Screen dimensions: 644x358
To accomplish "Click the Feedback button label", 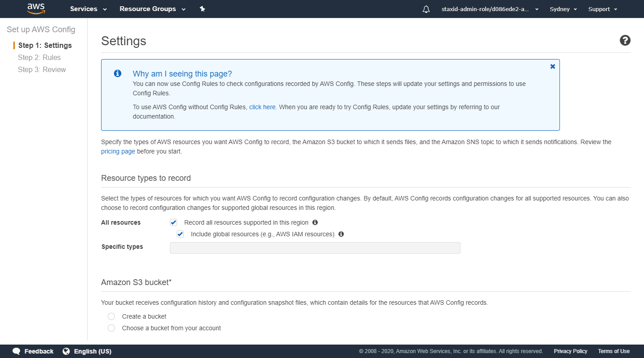I will tap(39, 351).
